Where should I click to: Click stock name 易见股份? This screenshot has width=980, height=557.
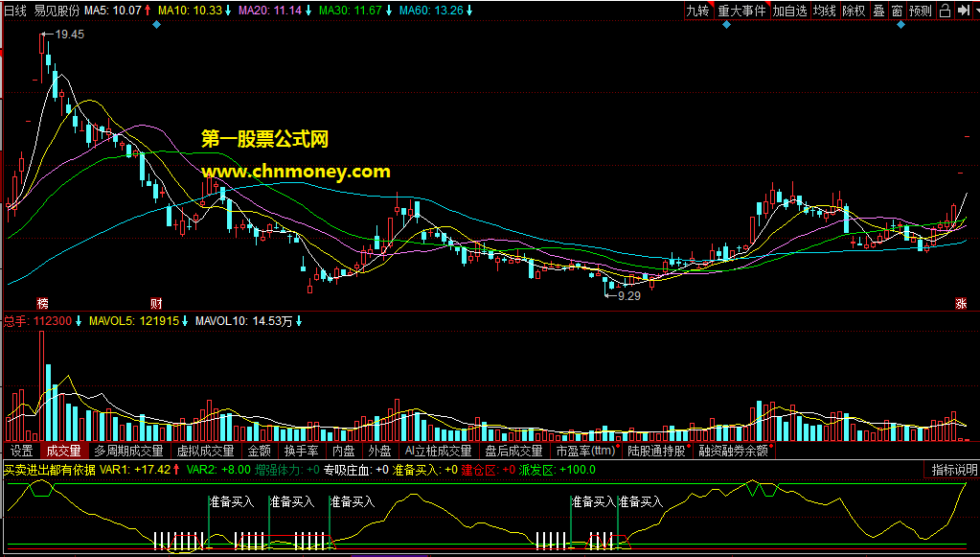point(57,11)
